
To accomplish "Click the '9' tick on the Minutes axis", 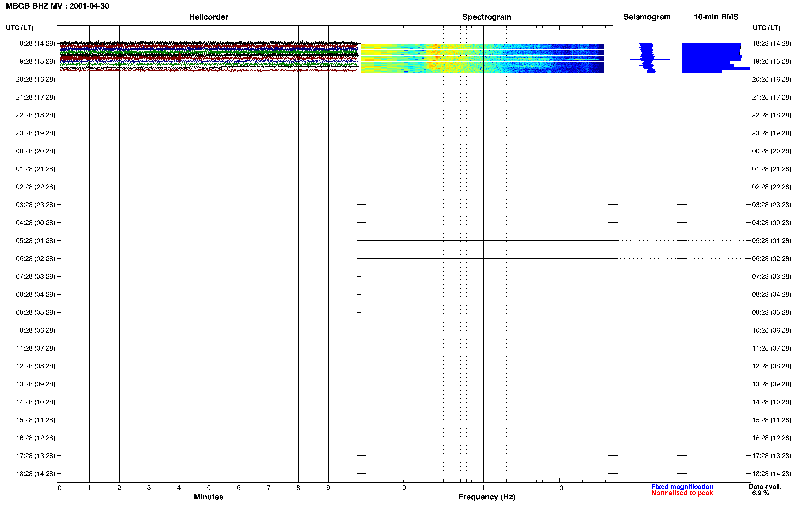I will [328, 488].
